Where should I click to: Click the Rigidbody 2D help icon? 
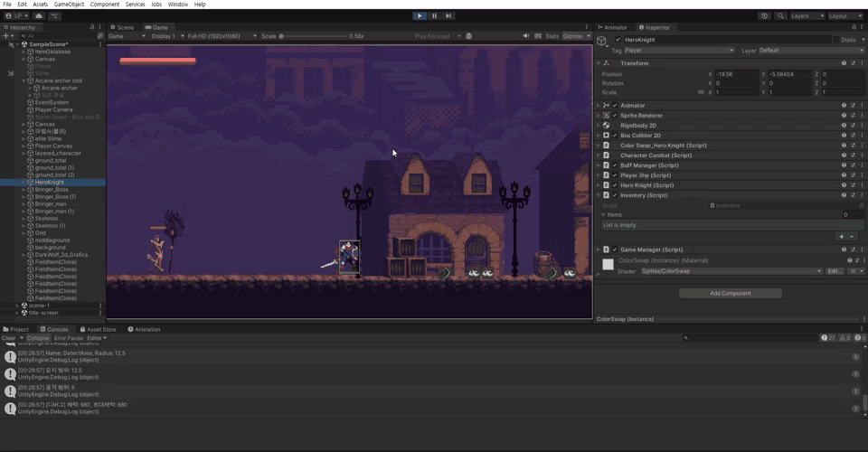coord(844,126)
